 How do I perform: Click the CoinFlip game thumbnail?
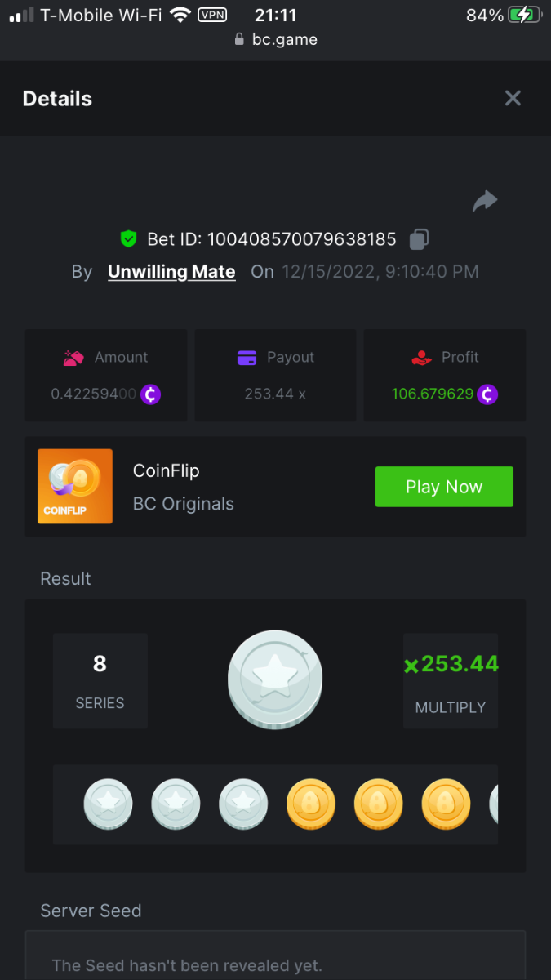[75, 487]
